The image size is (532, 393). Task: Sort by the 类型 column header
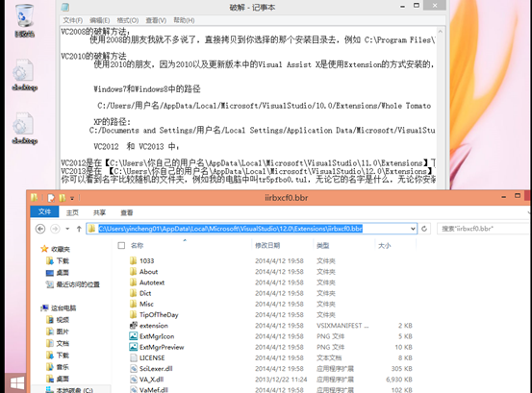322,245
